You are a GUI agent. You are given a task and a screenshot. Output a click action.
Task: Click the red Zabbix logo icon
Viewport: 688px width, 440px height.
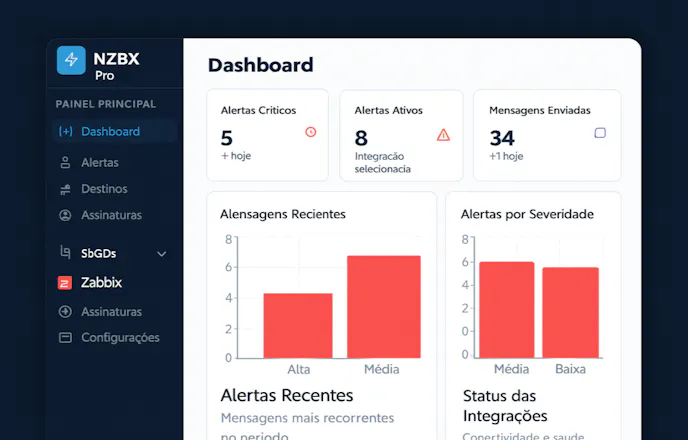(x=65, y=283)
